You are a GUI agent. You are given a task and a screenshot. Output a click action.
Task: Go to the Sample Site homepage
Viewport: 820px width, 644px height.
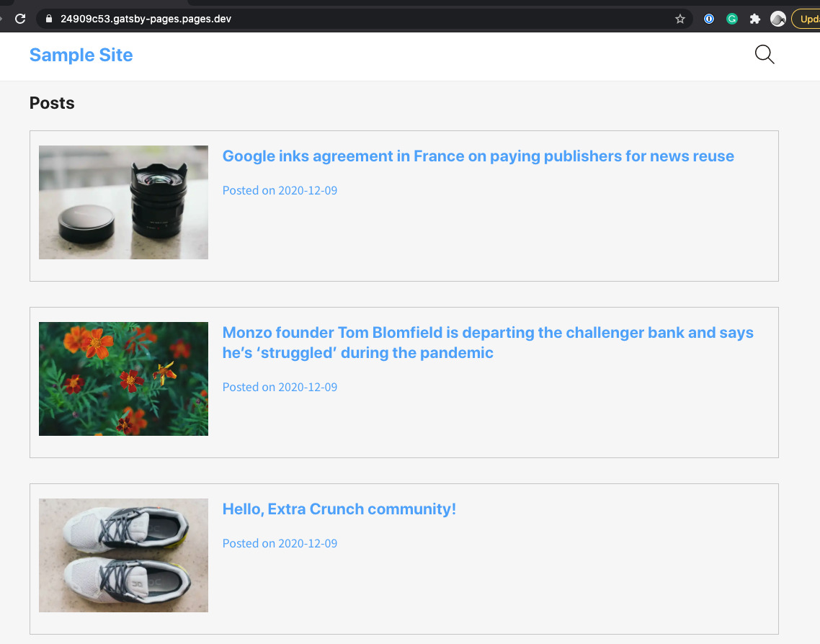[x=81, y=55]
